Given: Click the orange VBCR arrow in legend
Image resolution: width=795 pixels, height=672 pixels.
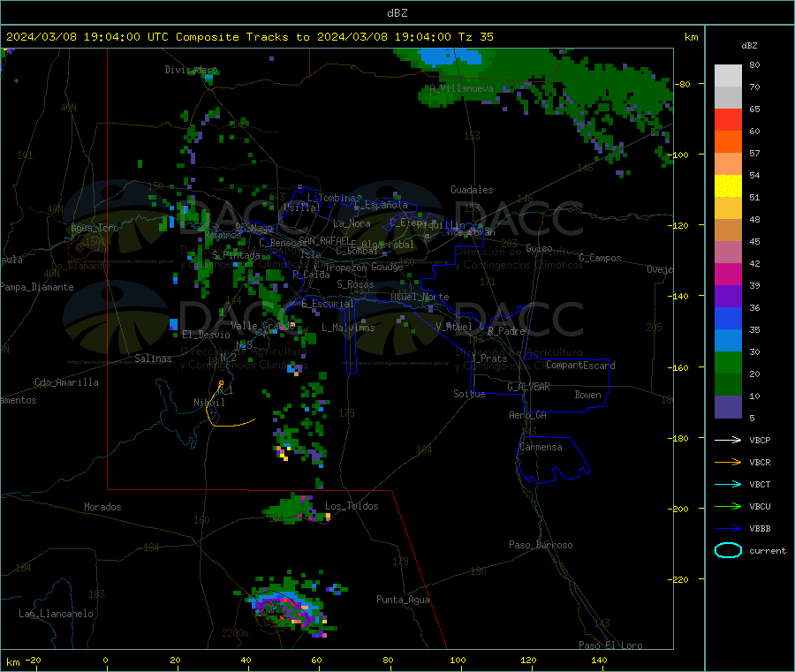Looking at the screenshot, I should click(x=728, y=462).
